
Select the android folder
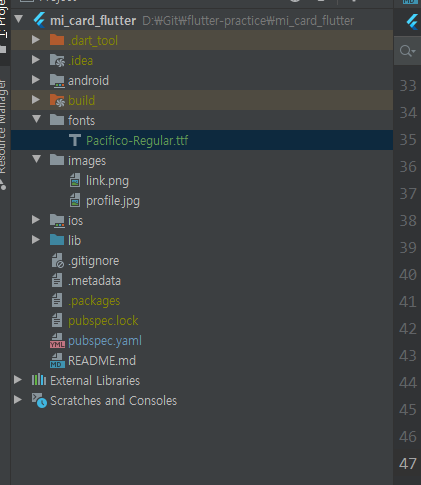click(x=88, y=80)
